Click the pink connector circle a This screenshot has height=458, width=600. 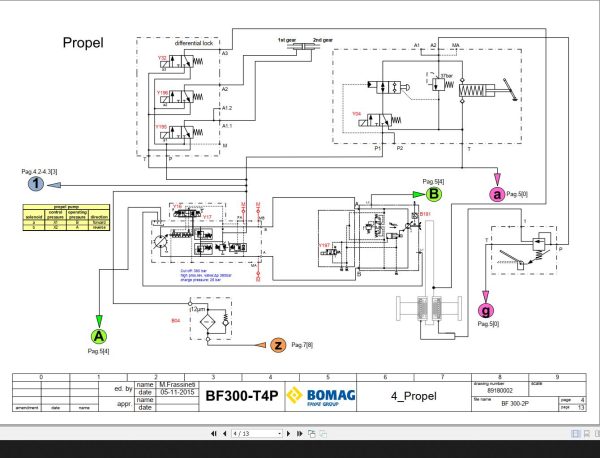497,194
